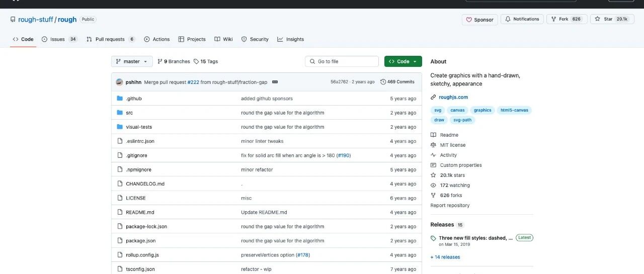Open the README.md file

140,212
